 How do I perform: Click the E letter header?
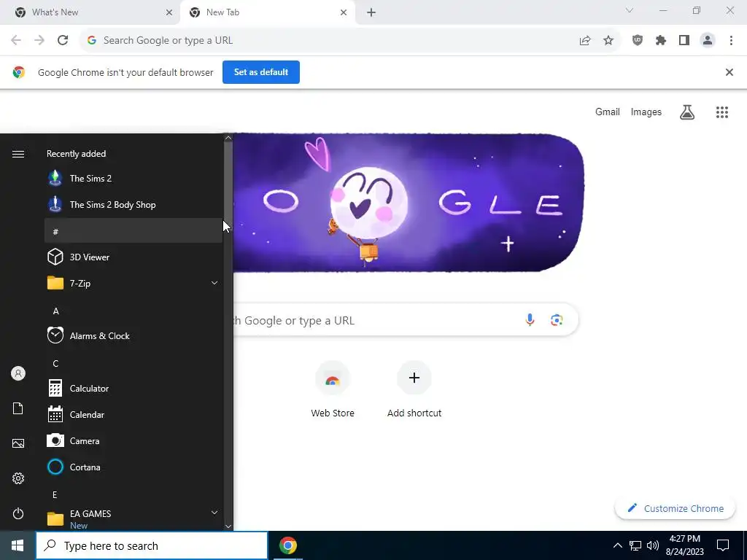[133, 494]
